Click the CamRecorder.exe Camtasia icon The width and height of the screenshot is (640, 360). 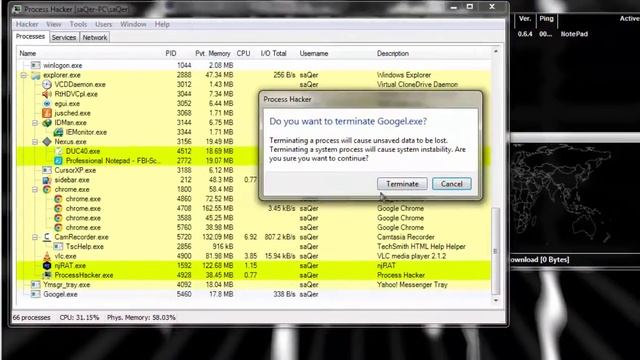tap(47, 237)
